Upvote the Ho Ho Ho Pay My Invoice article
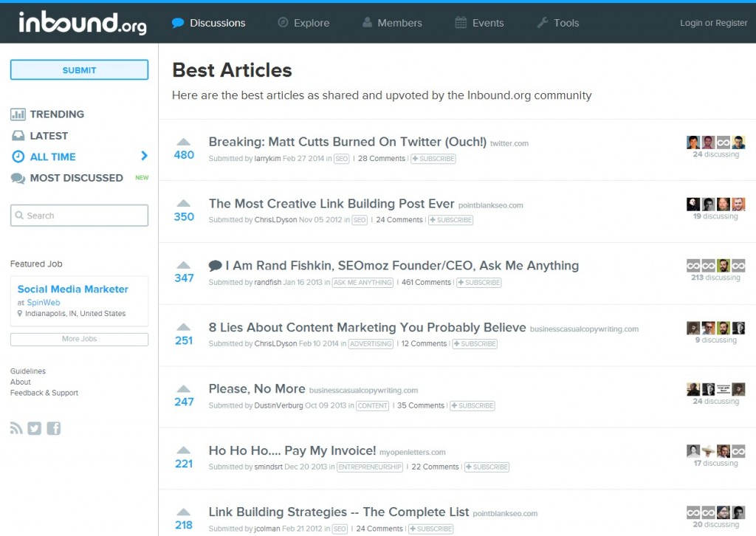 [183, 450]
